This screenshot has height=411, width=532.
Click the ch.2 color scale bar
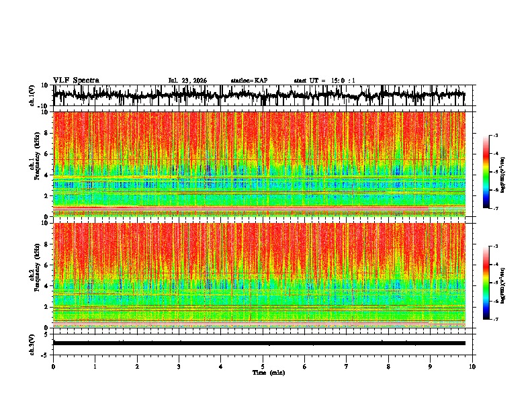[x=486, y=283]
